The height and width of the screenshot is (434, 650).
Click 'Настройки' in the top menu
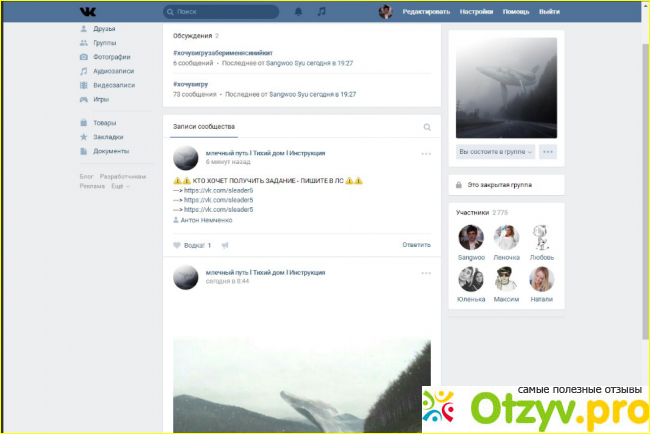coord(476,12)
